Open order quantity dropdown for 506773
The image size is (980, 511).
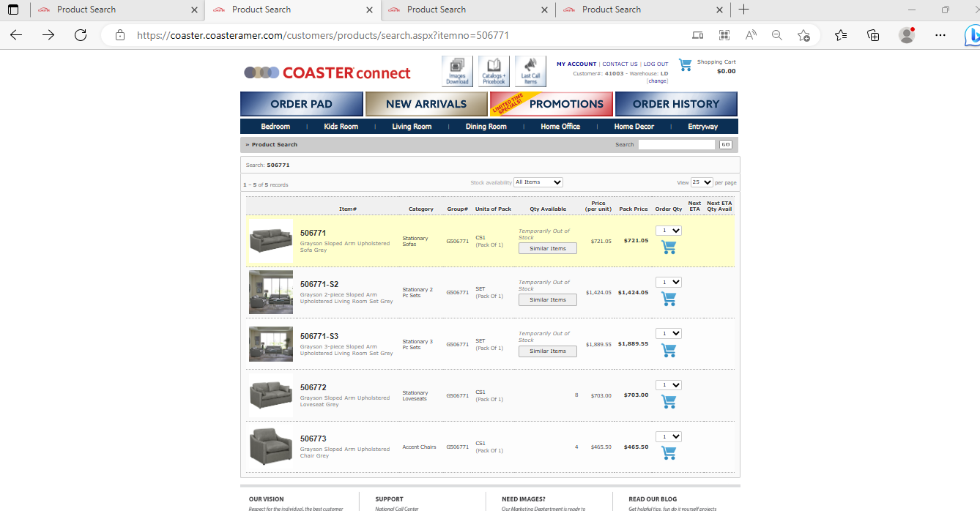pos(669,436)
